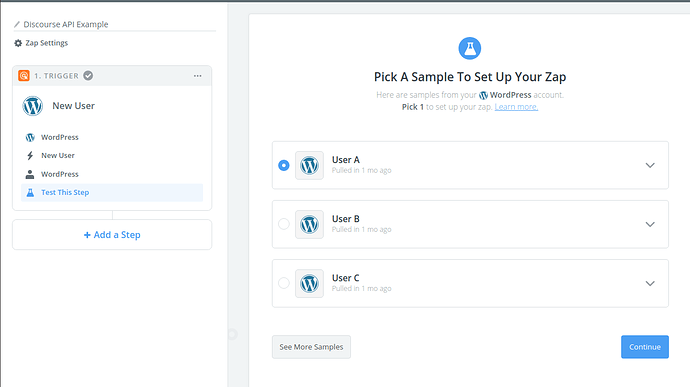Click 'Pulled in 1 mo ago' under User B
690x387 pixels.
[x=361, y=229]
